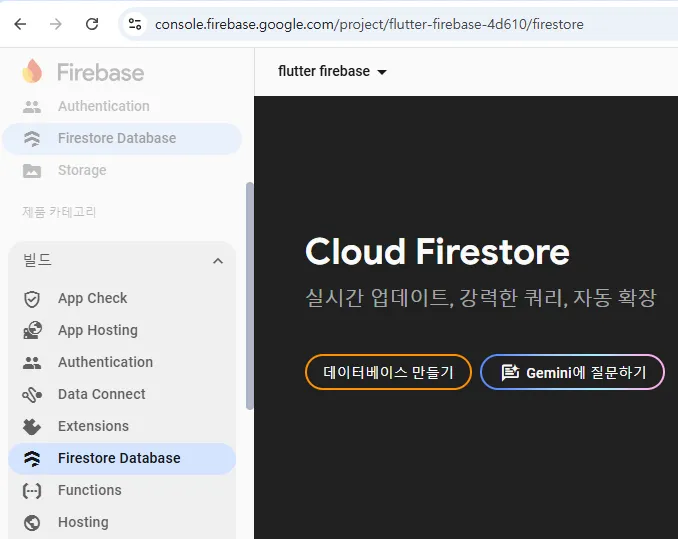The height and width of the screenshot is (539, 678).
Task: Go back with the browser back arrow
Action: point(20,24)
